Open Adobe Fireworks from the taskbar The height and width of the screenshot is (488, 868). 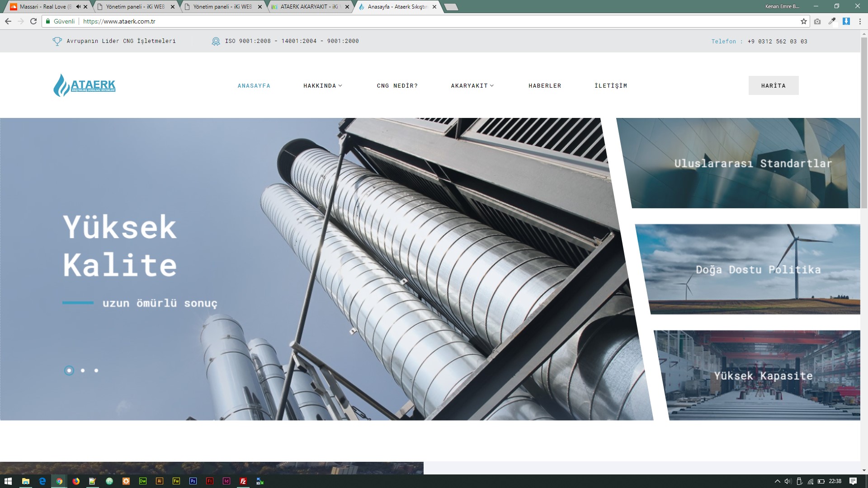click(176, 481)
